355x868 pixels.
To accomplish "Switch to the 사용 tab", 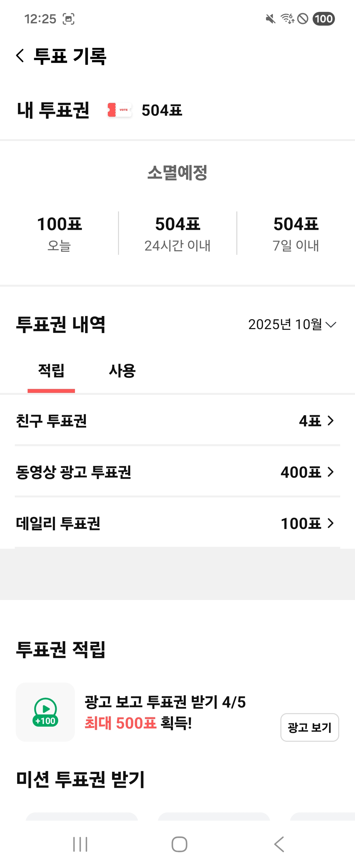I will (122, 371).
